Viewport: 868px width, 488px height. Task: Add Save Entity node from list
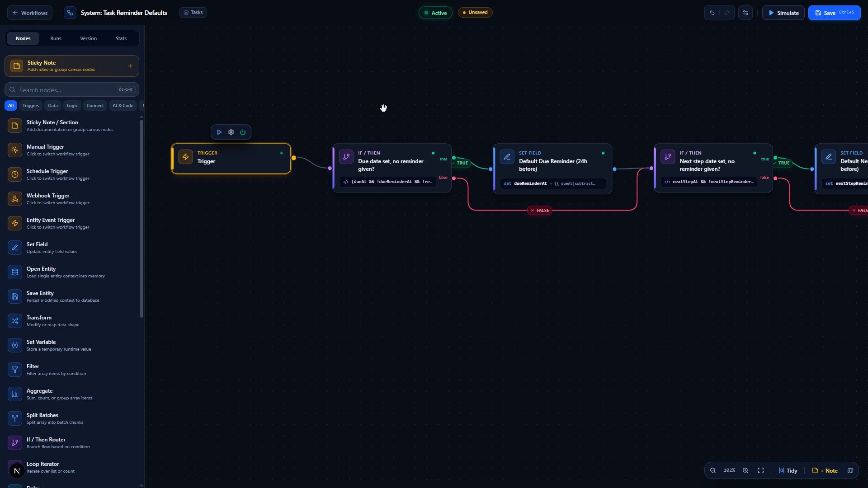coord(71,296)
